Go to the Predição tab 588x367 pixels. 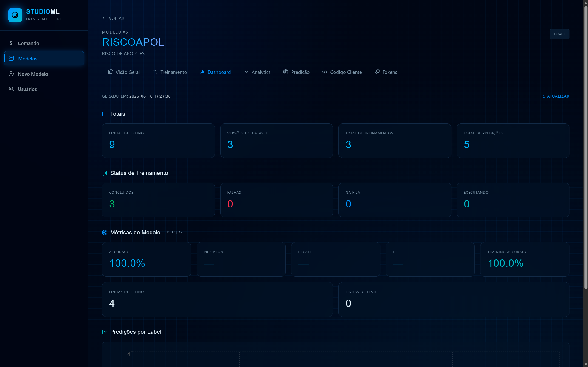(x=296, y=72)
